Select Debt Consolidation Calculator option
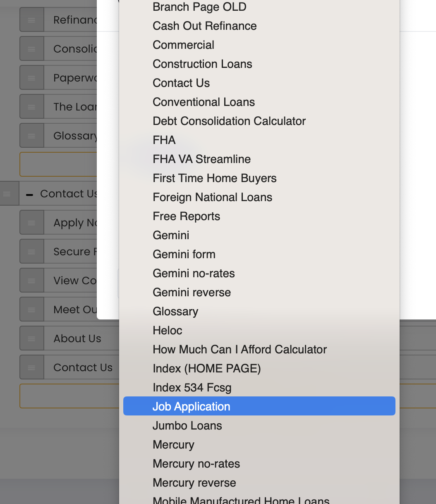 tap(229, 121)
